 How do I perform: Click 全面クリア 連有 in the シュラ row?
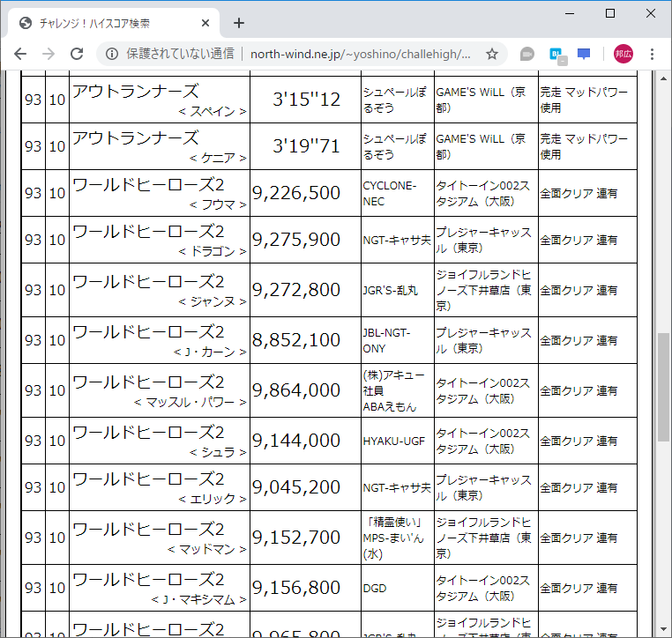pos(579,441)
